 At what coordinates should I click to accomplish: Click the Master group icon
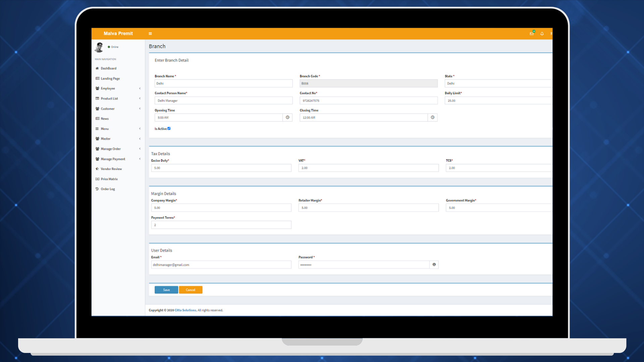point(97,139)
